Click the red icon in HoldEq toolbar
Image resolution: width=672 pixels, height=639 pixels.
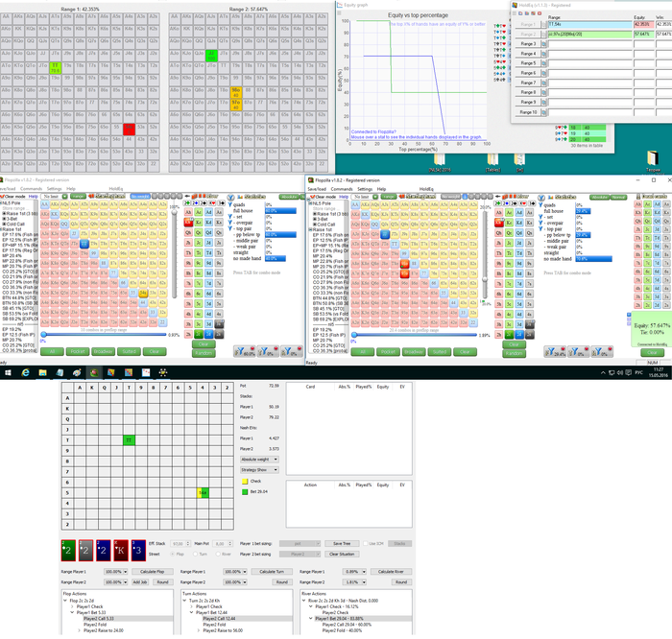(x=540, y=13)
